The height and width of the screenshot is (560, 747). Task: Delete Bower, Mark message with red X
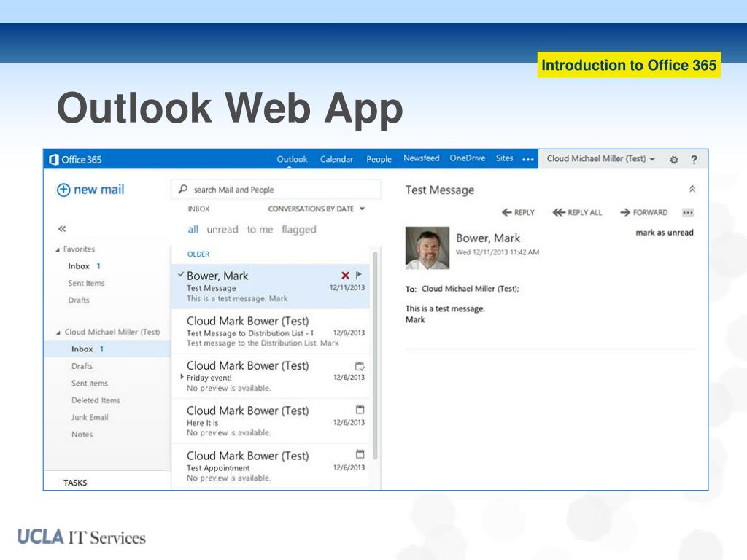[x=345, y=275]
